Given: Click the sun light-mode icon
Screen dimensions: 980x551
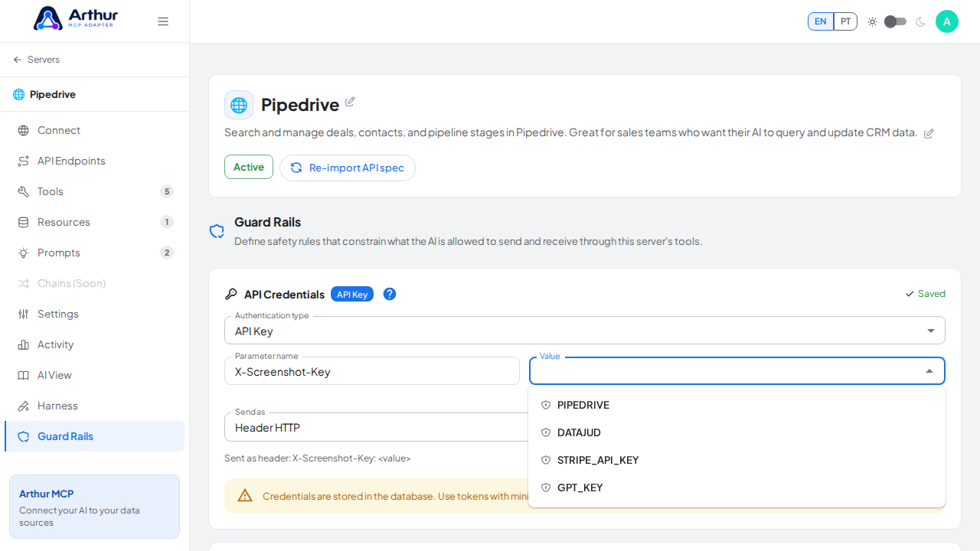Looking at the screenshot, I should pyautogui.click(x=872, y=21).
